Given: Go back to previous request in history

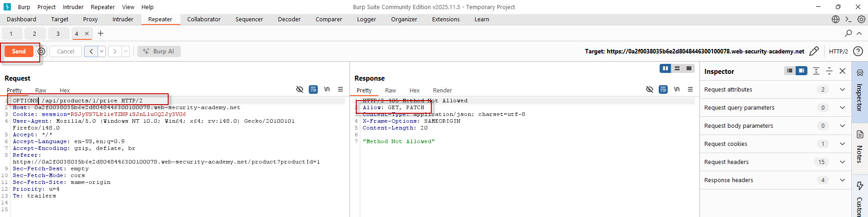Looking at the screenshot, I should 91,52.
